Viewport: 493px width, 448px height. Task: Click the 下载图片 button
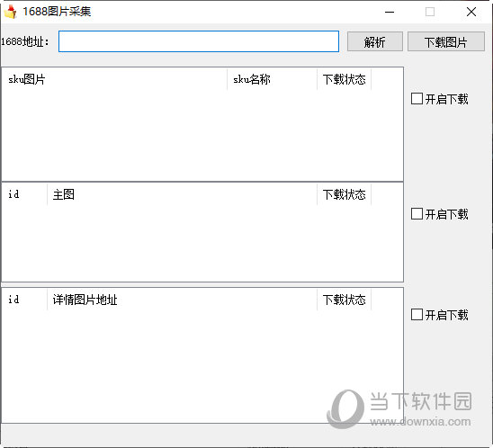(x=446, y=41)
